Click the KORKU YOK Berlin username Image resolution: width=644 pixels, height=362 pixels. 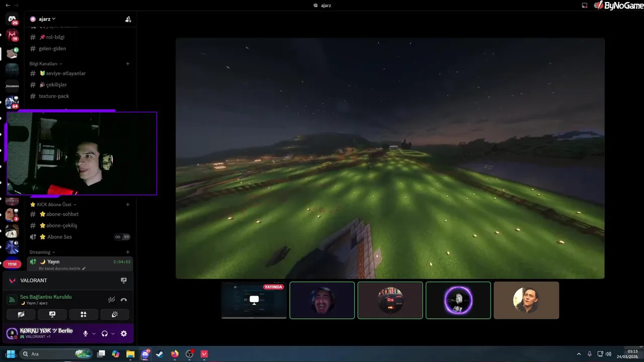coord(46,331)
